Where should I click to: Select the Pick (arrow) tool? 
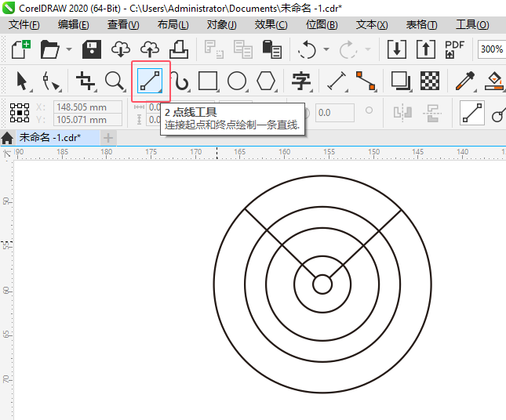pyautogui.click(x=22, y=81)
